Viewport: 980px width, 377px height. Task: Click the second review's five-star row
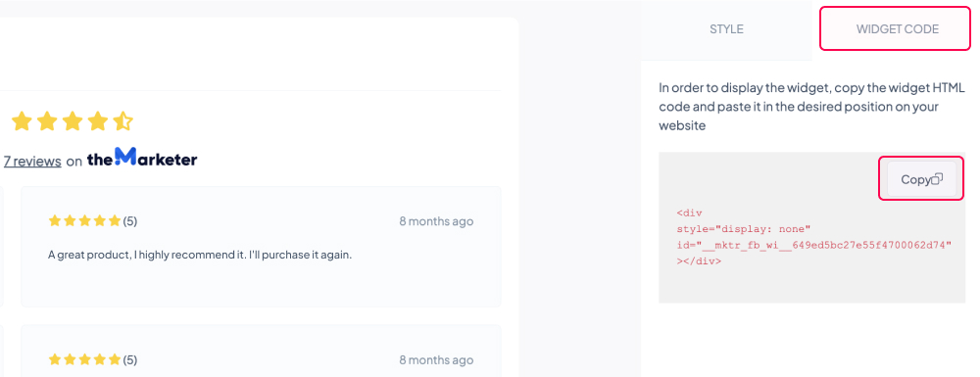[84, 359]
